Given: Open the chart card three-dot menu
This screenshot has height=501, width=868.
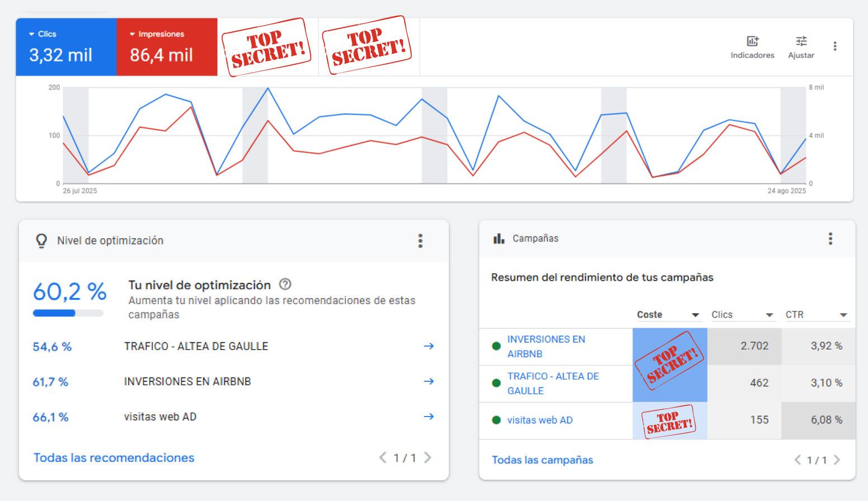Looking at the screenshot, I should point(834,46).
